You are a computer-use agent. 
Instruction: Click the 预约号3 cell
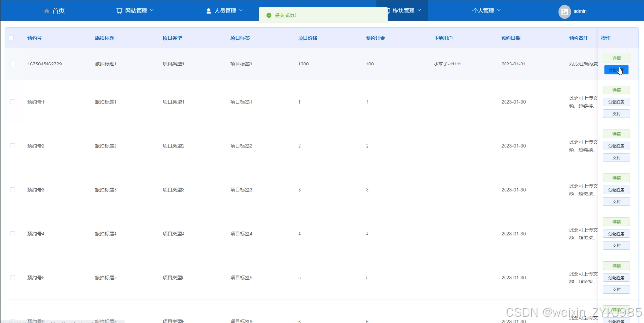click(x=36, y=190)
